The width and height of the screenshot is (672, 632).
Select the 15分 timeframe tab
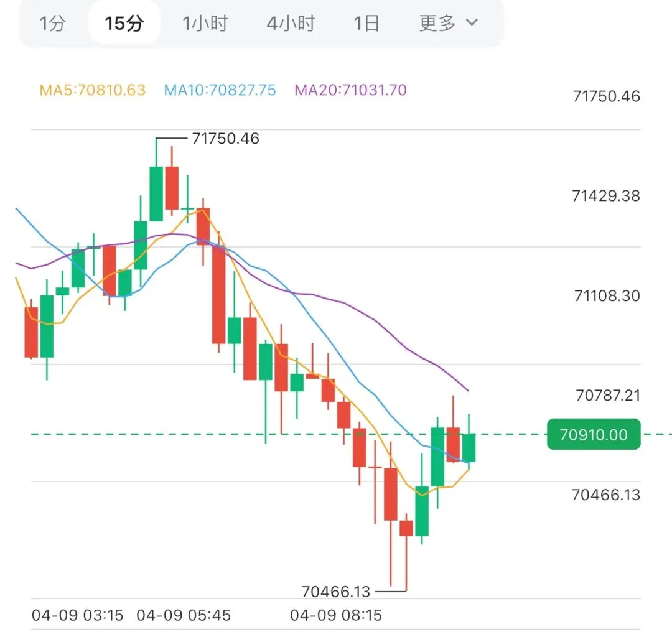(x=124, y=24)
